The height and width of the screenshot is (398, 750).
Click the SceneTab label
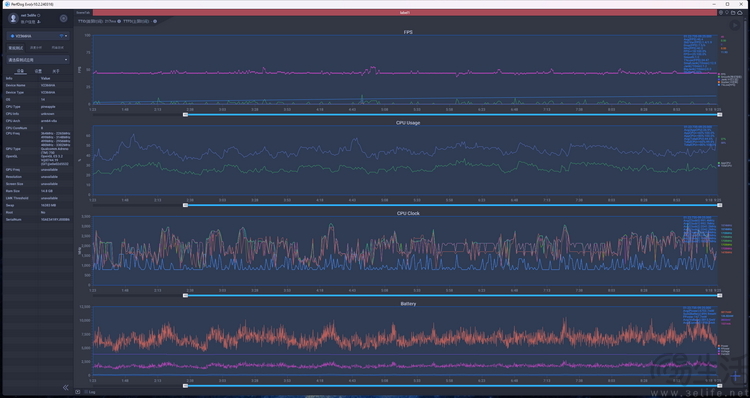tap(83, 13)
